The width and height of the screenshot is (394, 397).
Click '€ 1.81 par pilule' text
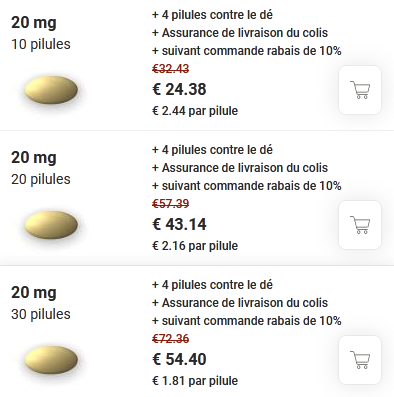click(x=195, y=381)
